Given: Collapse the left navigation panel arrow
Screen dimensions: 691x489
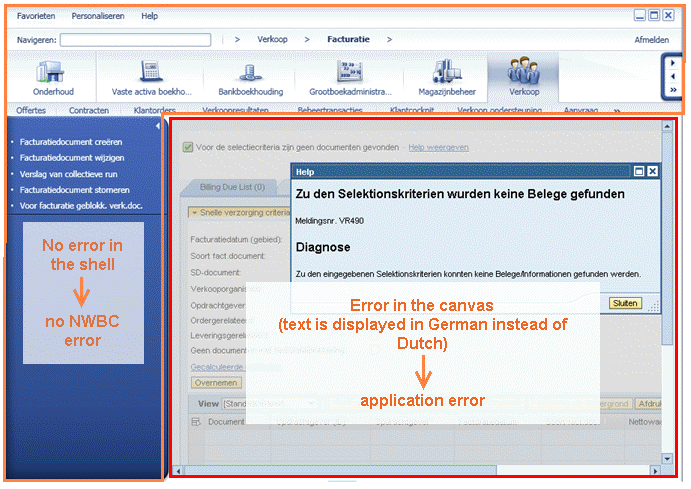Looking at the screenshot, I should tap(157, 126).
